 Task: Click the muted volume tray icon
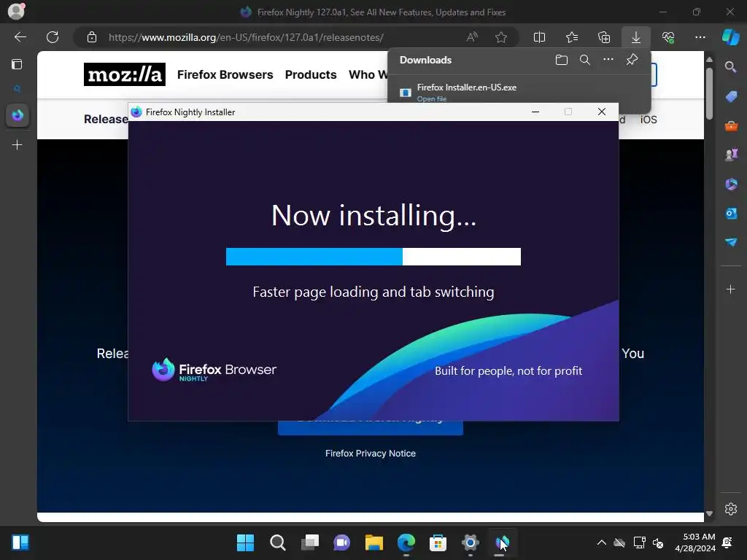coord(658,542)
